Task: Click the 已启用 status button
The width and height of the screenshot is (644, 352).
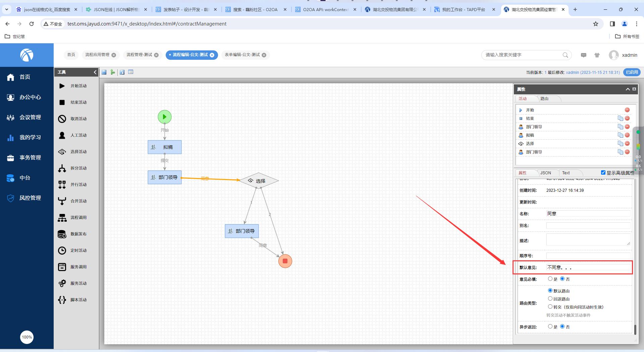Action: 632,72
